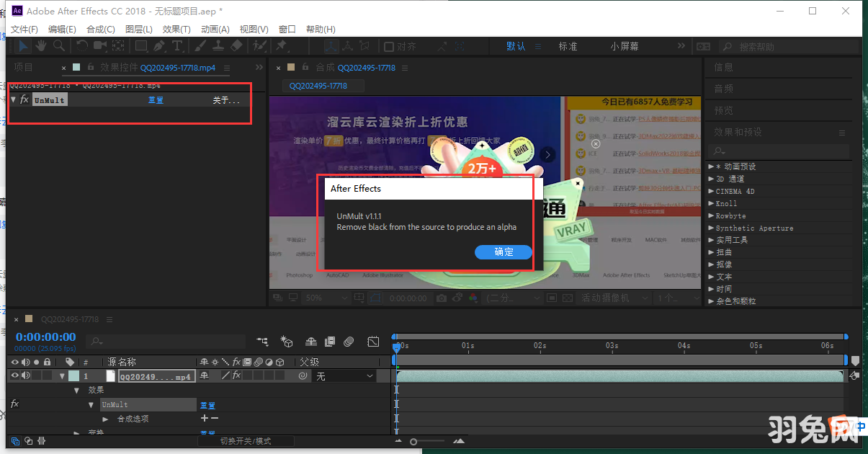Click 确定 in the After Effects dialog
The height and width of the screenshot is (454, 868).
503,252
